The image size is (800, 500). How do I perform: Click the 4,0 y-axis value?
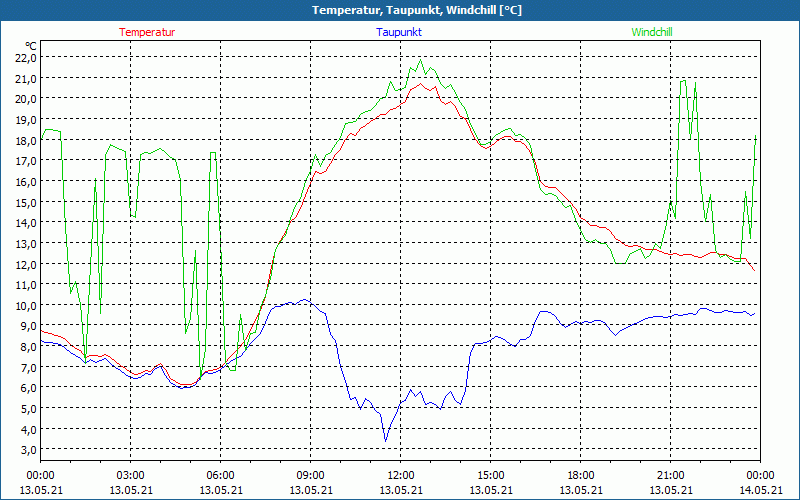[28, 429]
